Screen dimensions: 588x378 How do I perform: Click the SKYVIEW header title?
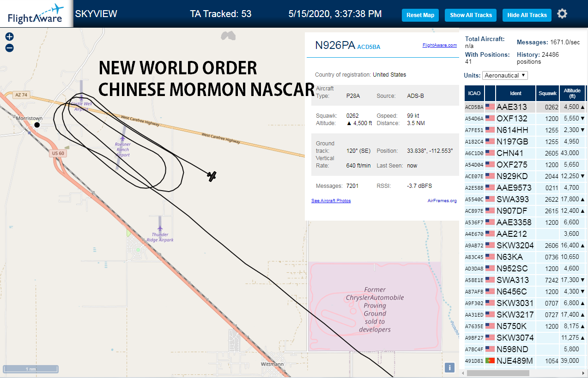click(96, 14)
